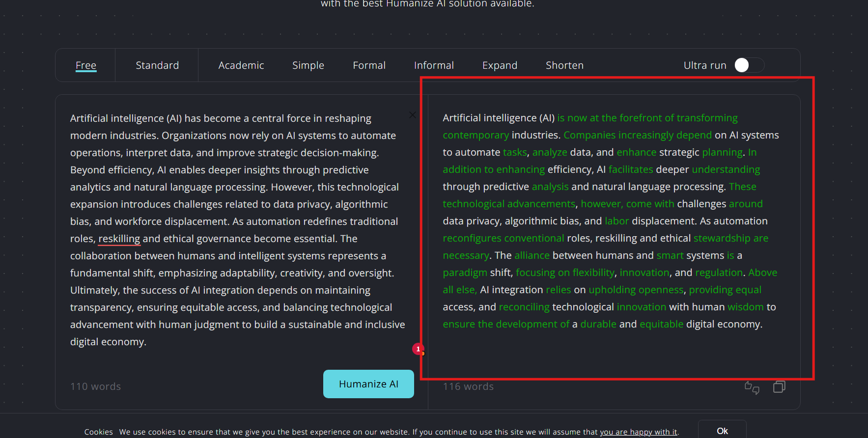
Task: Accept cookies with the Ok button
Action: (x=722, y=431)
